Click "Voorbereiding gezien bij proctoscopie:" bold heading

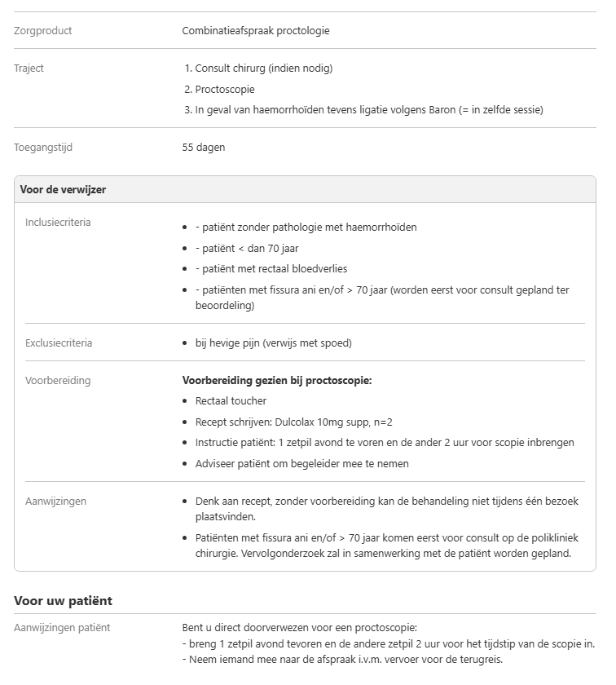tap(277, 381)
